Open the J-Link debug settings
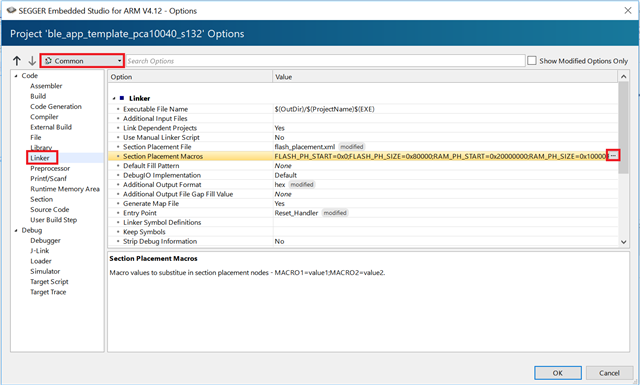640x385 pixels. (40, 251)
